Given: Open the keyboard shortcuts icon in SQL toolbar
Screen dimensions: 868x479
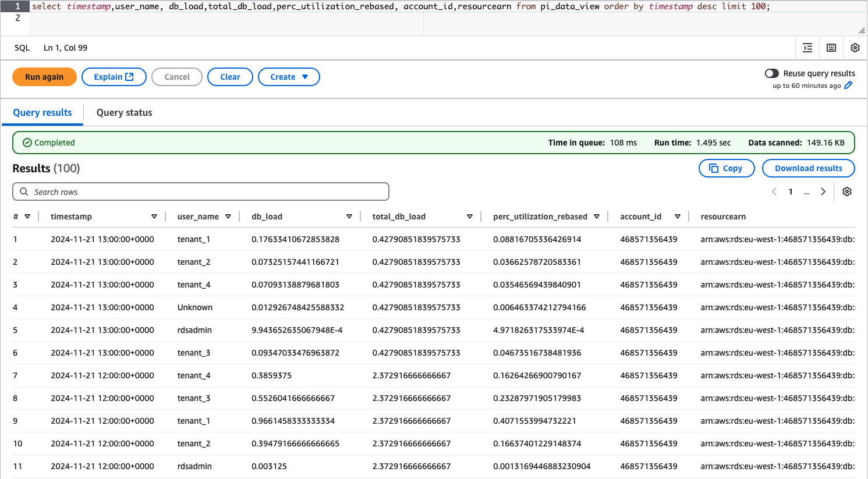Looking at the screenshot, I should click(831, 48).
